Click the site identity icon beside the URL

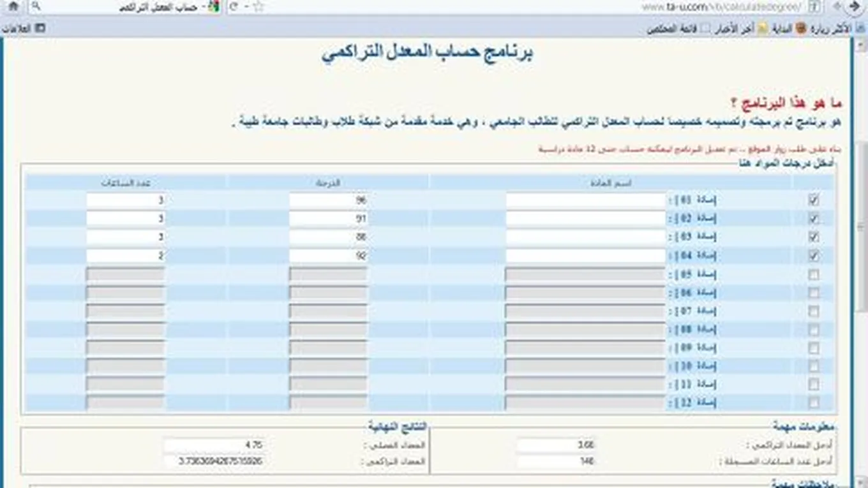814,7
